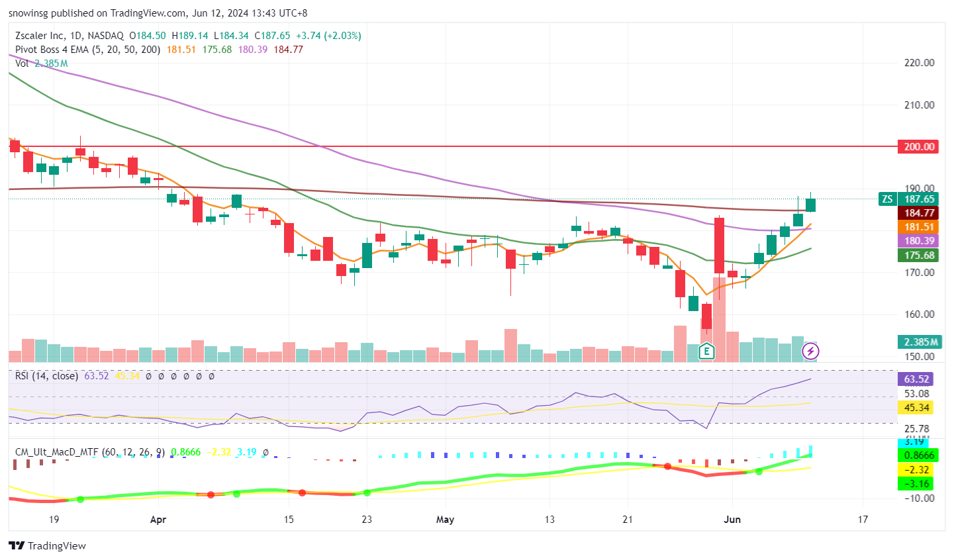The image size is (954, 560).
Task: Click the ZS ticker tag on price axis
Action: pos(887,199)
